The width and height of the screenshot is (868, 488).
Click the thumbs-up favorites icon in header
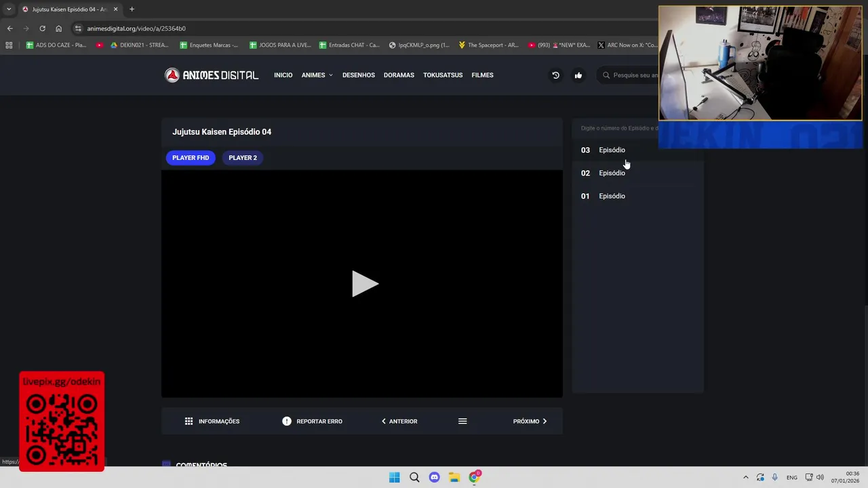pyautogui.click(x=578, y=75)
